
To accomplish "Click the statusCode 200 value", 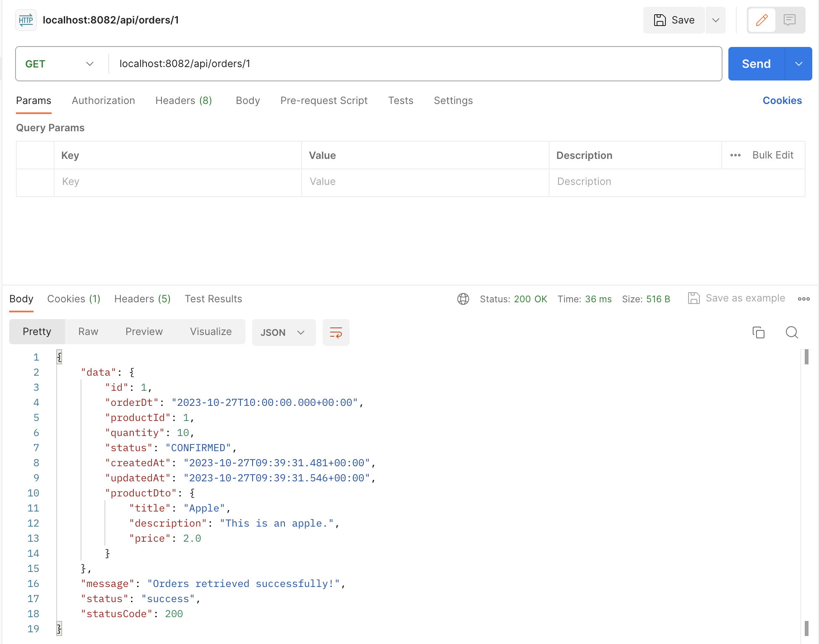I will click(x=174, y=614).
